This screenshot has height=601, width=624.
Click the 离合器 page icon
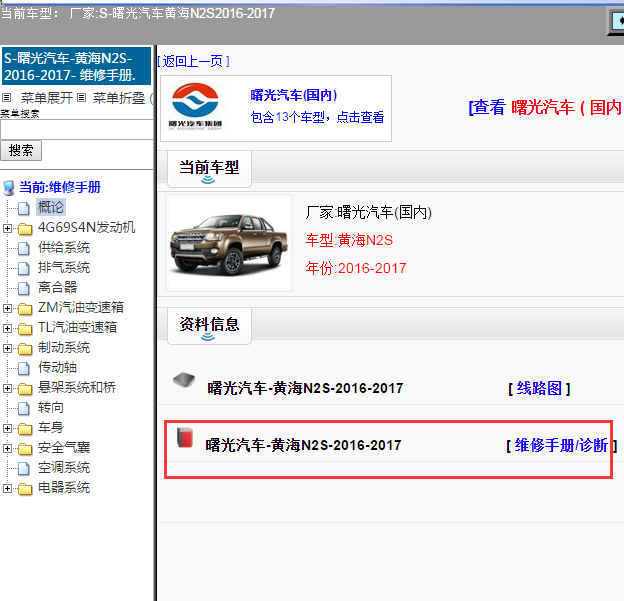pos(23,288)
